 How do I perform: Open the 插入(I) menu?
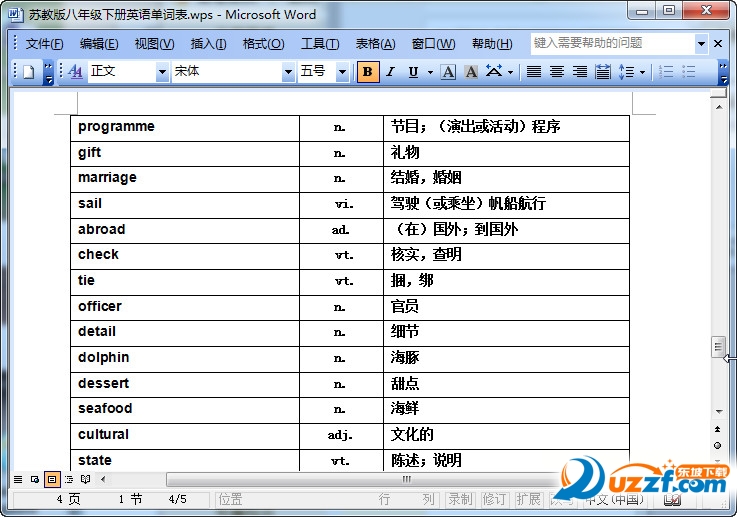(x=208, y=44)
